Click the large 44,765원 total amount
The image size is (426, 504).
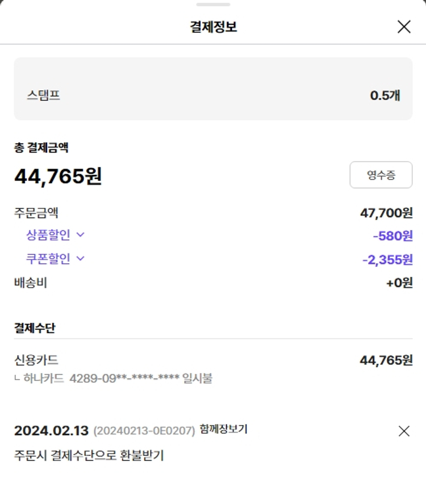(58, 176)
